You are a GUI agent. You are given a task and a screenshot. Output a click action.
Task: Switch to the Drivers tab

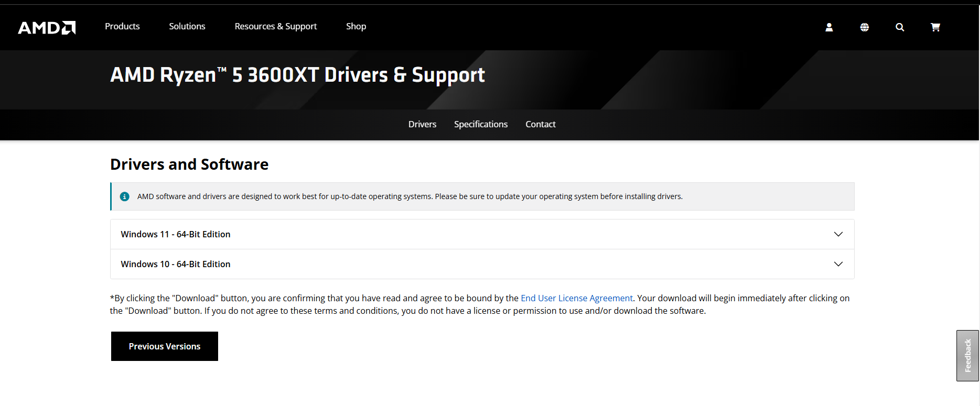pyautogui.click(x=422, y=124)
